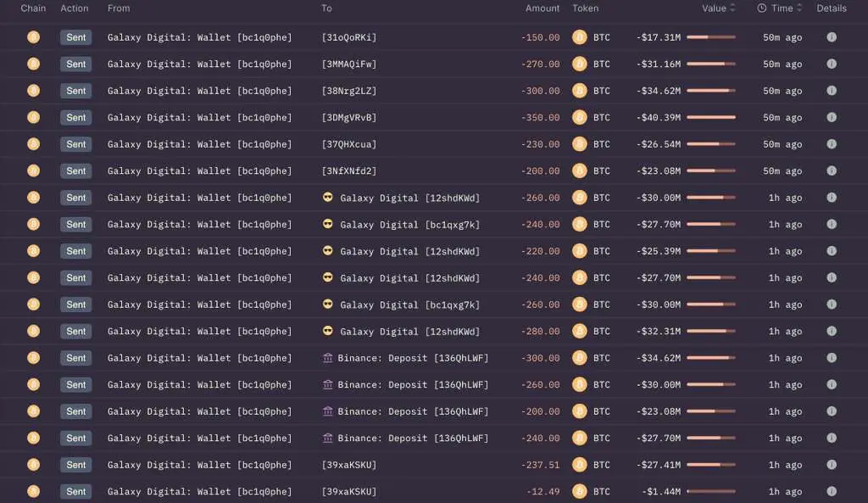This screenshot has width=868, height=503.
Task: Click the Bitcoin chain icon in the [31oQoRKi] row
Action: 33,37
